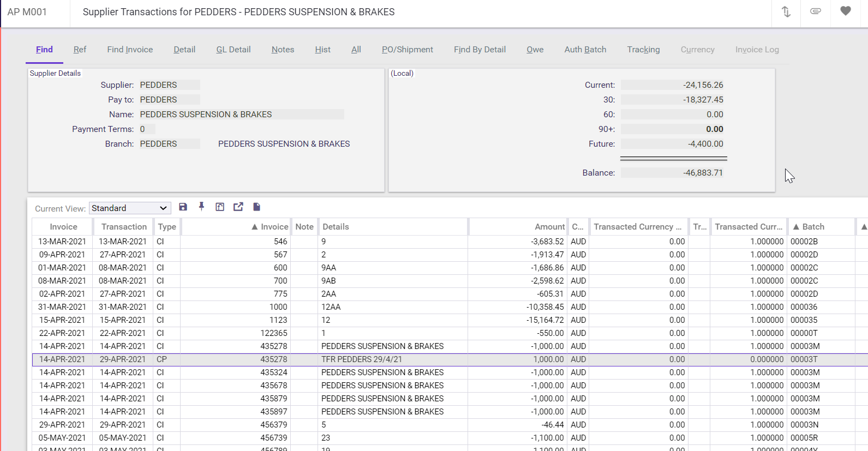Screen dimensions: 868x451
Task: Sort by the Type column header
Action: point(167,227)
